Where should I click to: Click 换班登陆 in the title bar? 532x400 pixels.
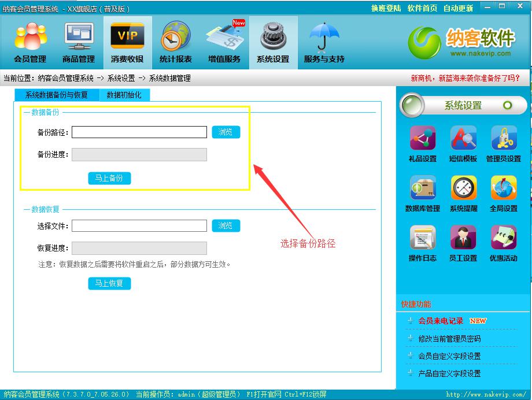(x=386, y=8)
